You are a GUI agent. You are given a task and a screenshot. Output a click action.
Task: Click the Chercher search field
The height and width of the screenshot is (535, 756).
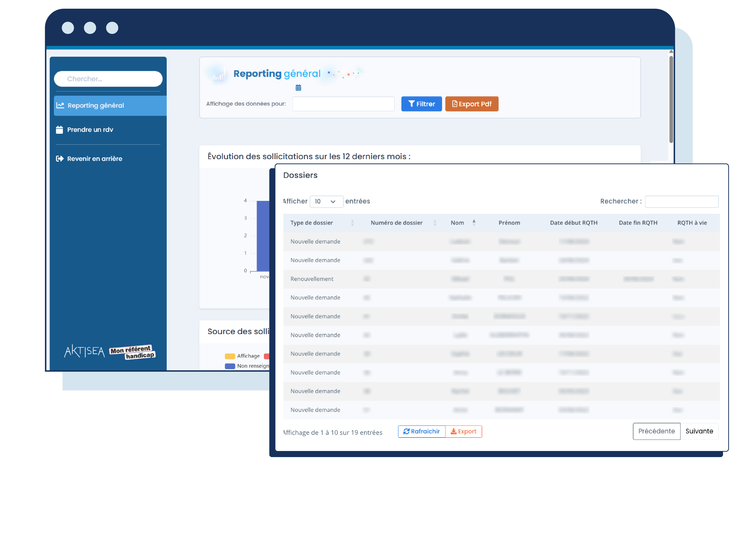pos(108,79)
